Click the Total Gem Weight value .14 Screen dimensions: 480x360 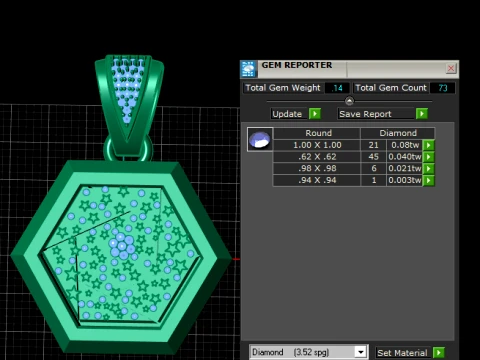(337, 88)
